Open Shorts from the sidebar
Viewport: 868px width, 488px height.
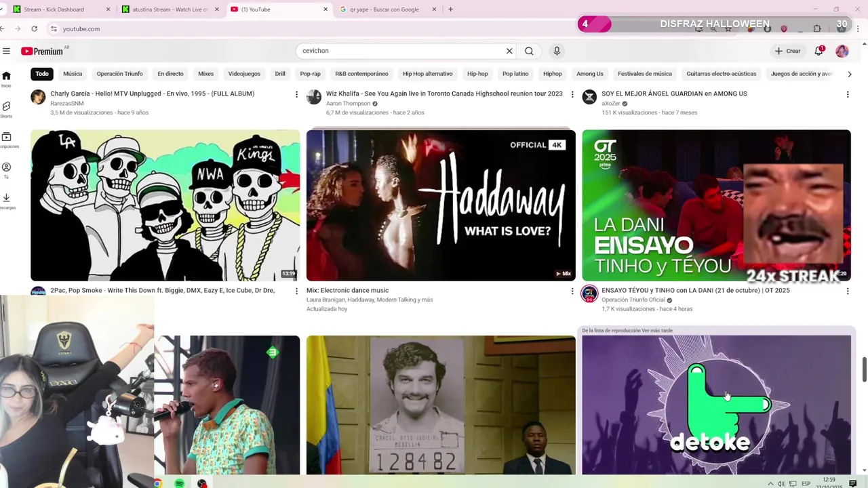pyautogui.click(x=6, y=109)
